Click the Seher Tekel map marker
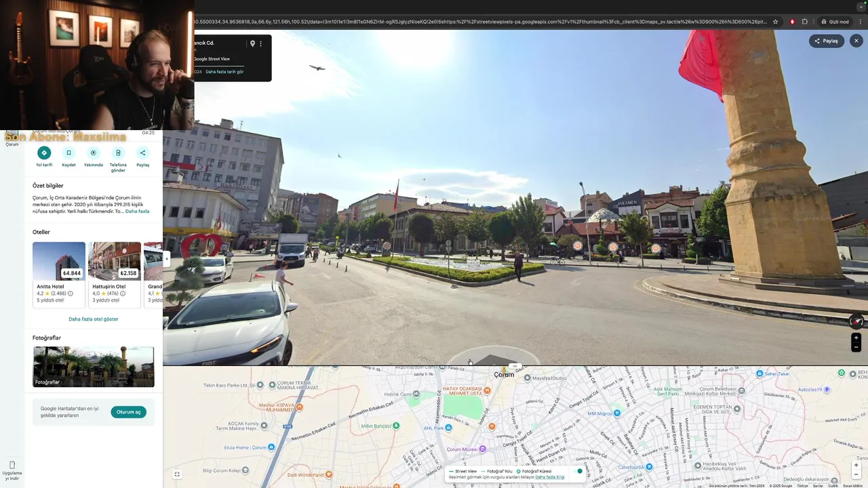The width and height of the screenshot is (868, 488). click(760, 373)
